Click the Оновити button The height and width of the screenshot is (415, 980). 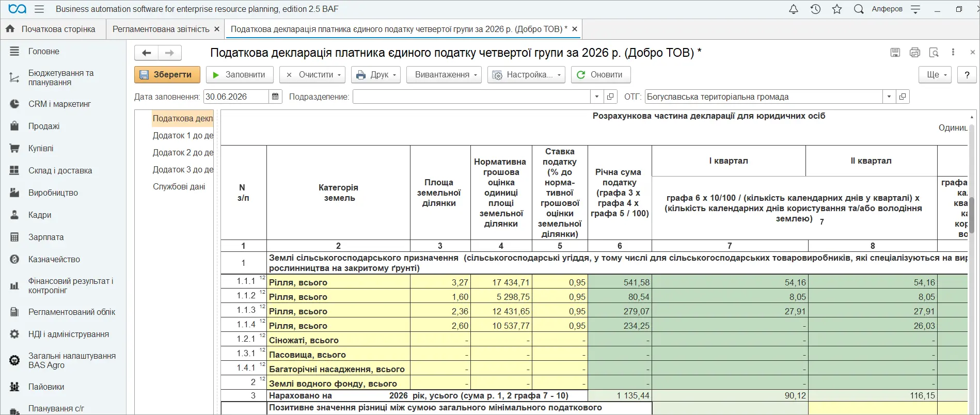[600, 75]
